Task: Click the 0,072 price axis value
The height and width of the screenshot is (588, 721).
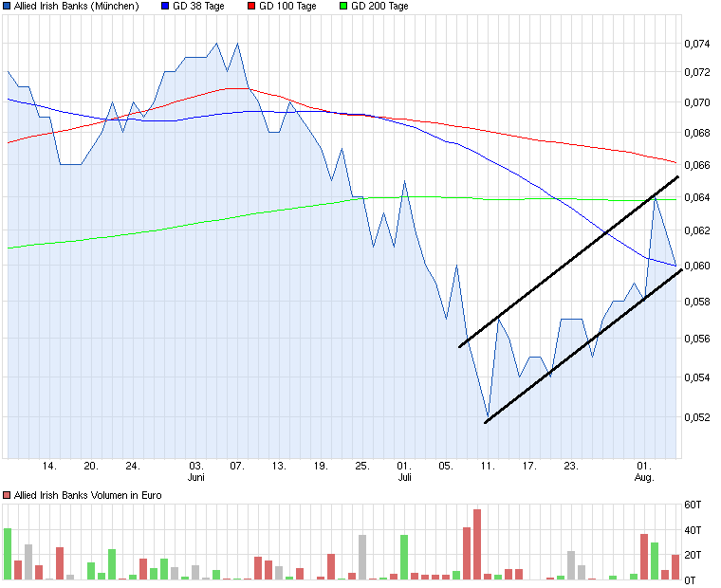Action: 697,72
